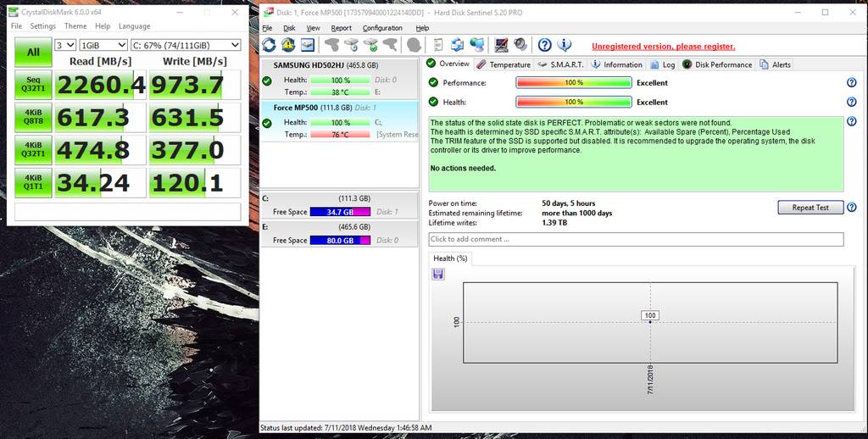The width and height of the screenshot is (868, 439).
Task: Select the Overview tab
Action: tap(448, 64)
